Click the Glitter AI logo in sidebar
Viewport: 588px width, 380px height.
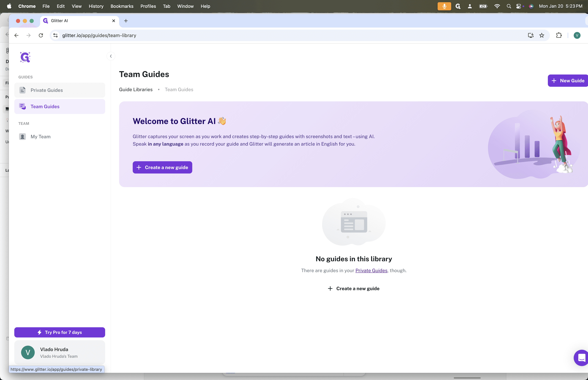pyautogui.click(x=25, y=57)
